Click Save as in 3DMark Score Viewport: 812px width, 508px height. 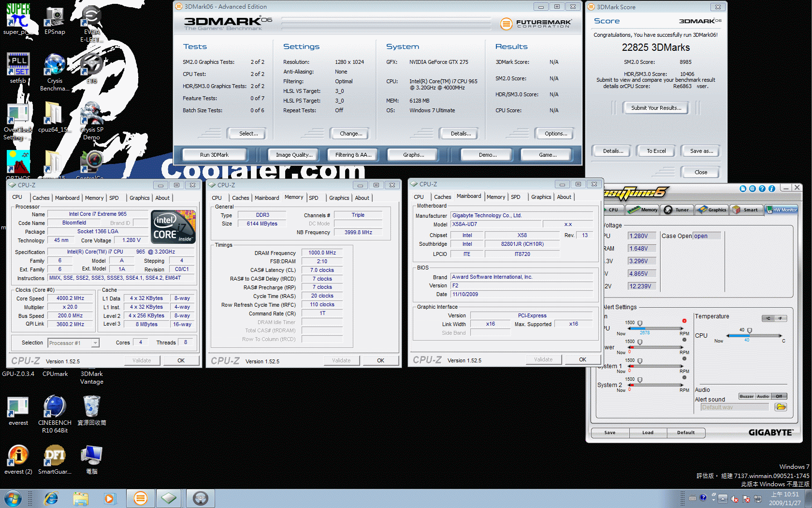click(x=701, y=151)
